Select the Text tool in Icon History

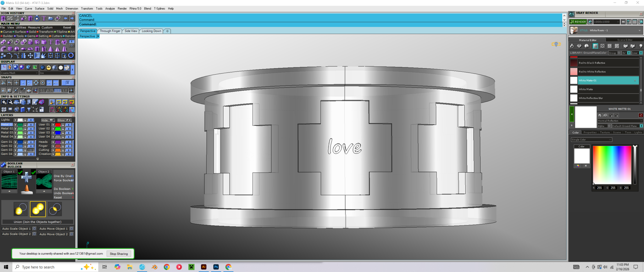click(44, 18)
